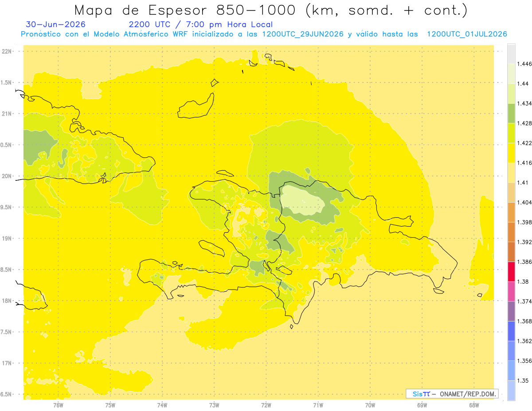Image resolution: width=532 pixels, height=411 pixels.
Task: Click the time '2200 UTC / 7:00 pm Hora Local'
Action: tap(201, 24)
